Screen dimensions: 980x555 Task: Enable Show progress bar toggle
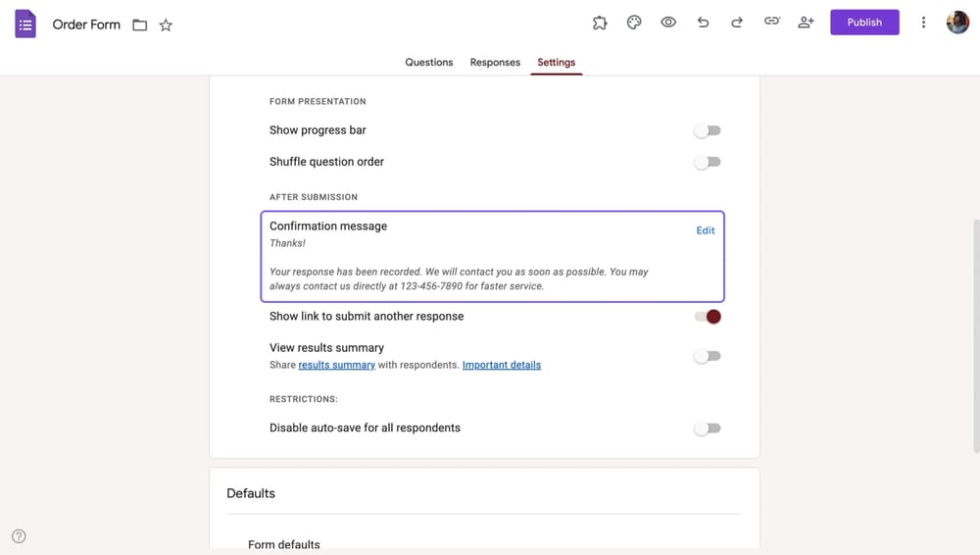point(707,130)
